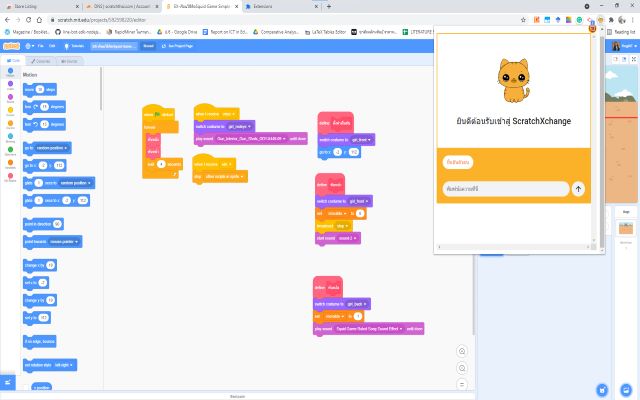Image resolution: width=640 pixels, height=400 pixels.
Task: Click the 'if on edge, bounce' block
Action: [x=40, y=341]
